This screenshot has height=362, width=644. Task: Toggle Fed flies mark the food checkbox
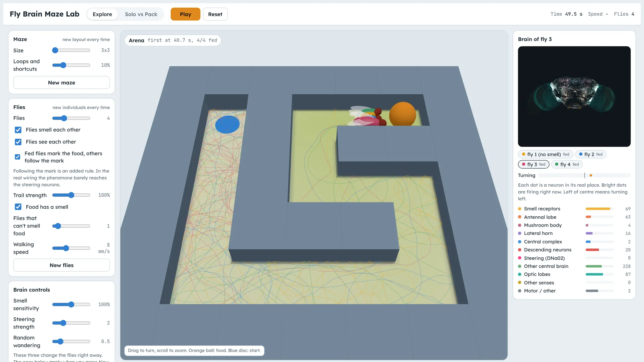[17, 157]
